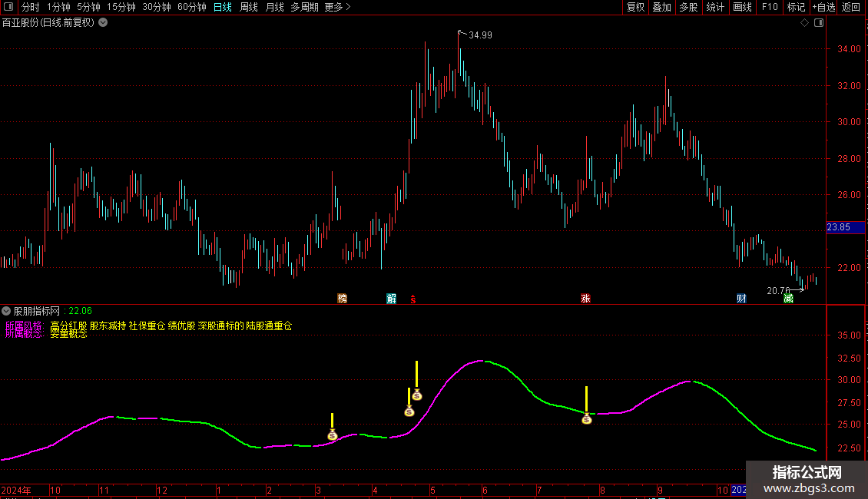Click the money bag signal in March
The width and height of the screenshot is (868, 499).
[x=332, y=435]
